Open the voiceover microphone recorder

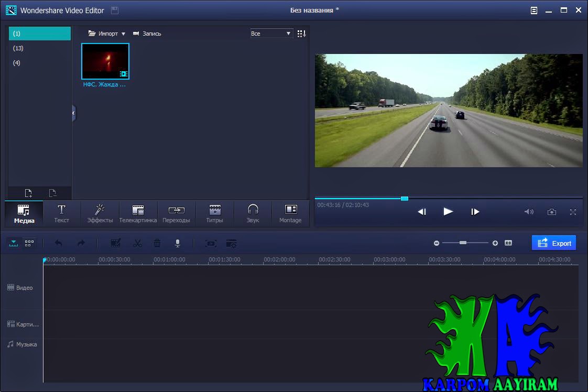point(177,243)
